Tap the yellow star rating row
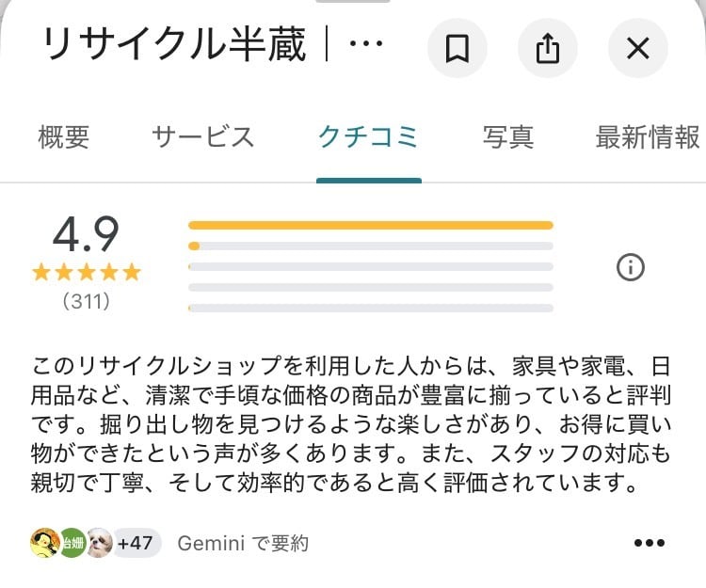The image size is (706, 588). click(x=86, y=273)
